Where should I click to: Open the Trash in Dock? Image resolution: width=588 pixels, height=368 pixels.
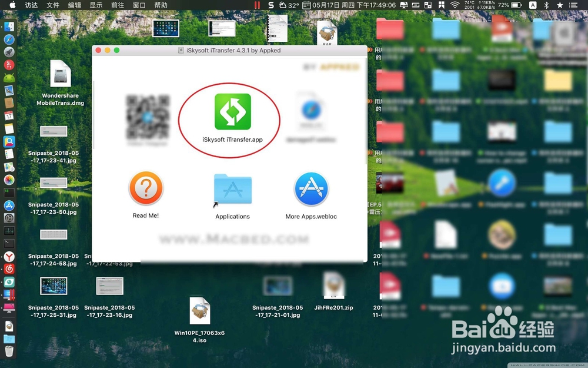pos(9,352)
